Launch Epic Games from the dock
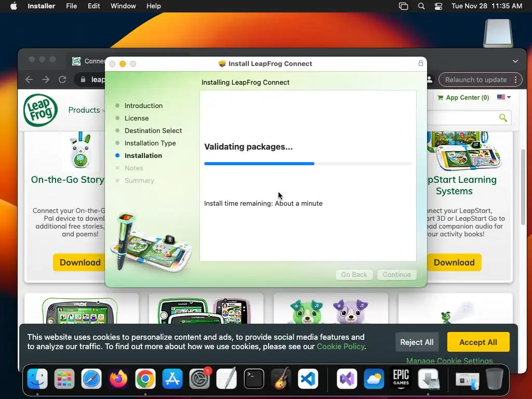 point(401,379)
